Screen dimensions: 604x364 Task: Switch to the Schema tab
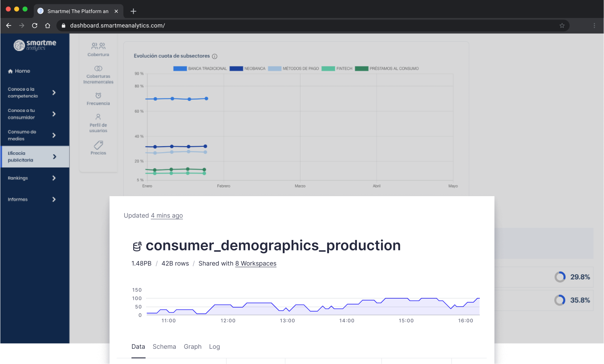click(164, 347)
